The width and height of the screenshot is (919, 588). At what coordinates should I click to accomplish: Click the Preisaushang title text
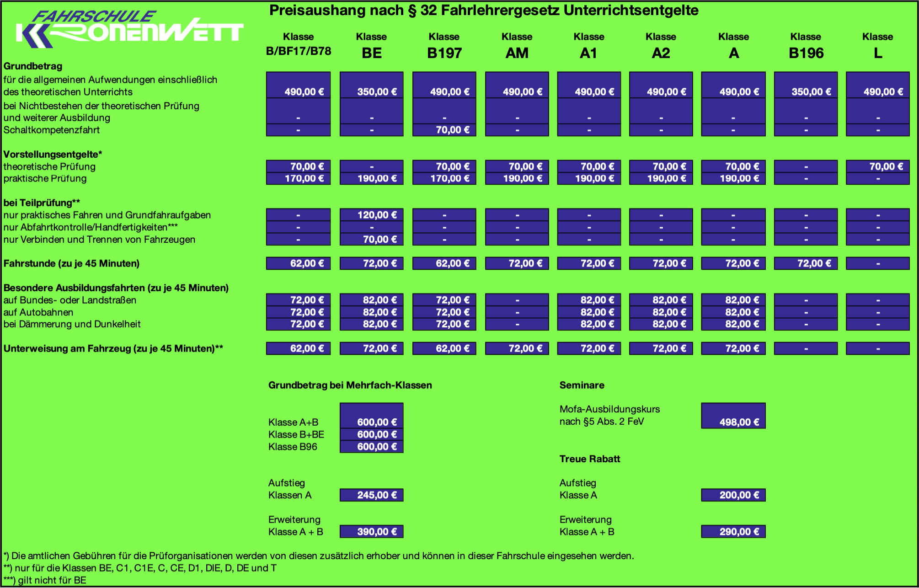[483, 11]
